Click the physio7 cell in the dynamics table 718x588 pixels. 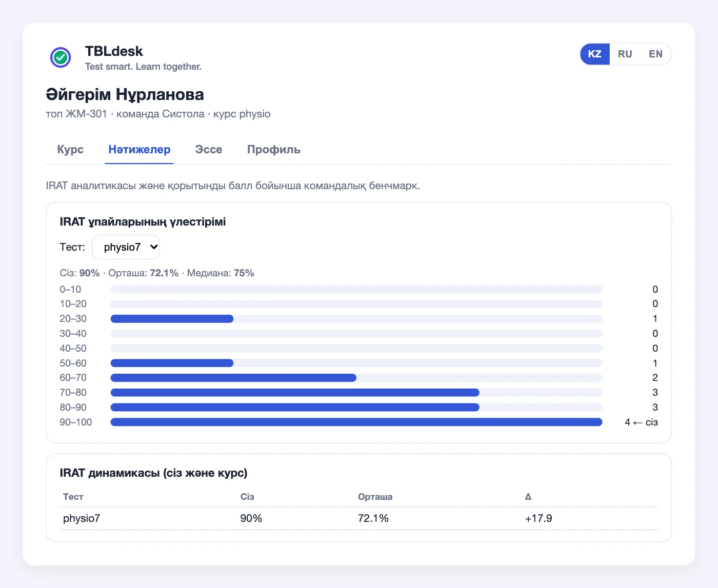pyautogui.click(x=82, y=518)
